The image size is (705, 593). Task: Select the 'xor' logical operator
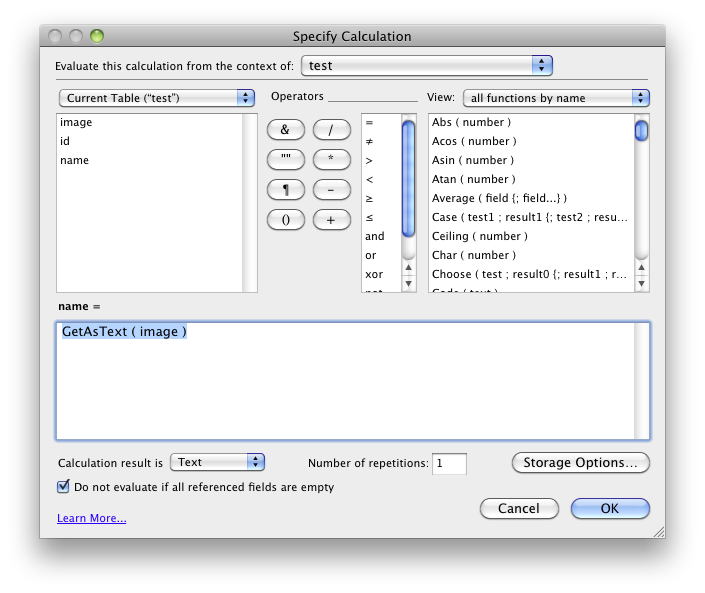pyautogui.click(x=381, y=274)
